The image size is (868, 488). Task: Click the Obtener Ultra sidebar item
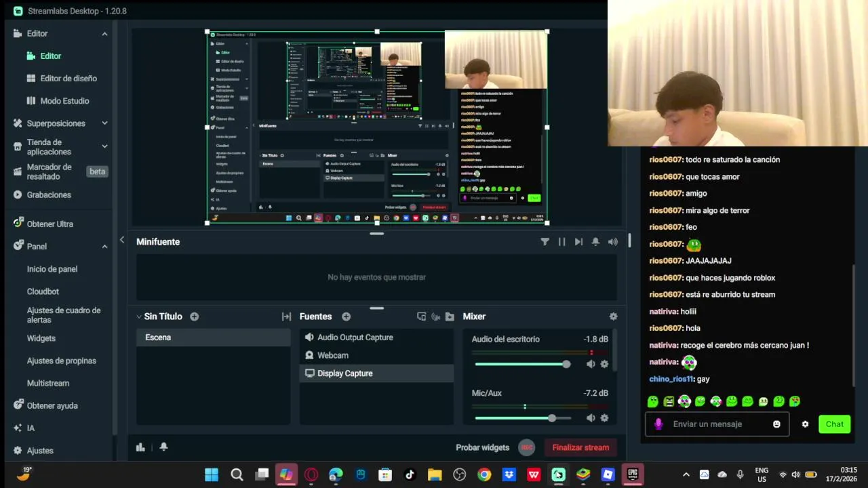coord(43,224)
